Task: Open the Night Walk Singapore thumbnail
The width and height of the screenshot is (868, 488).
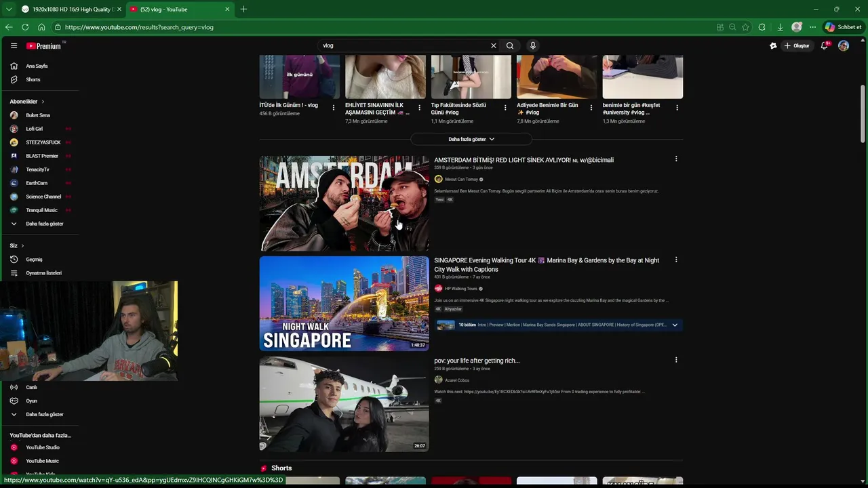Action: (x=344, y=304)
